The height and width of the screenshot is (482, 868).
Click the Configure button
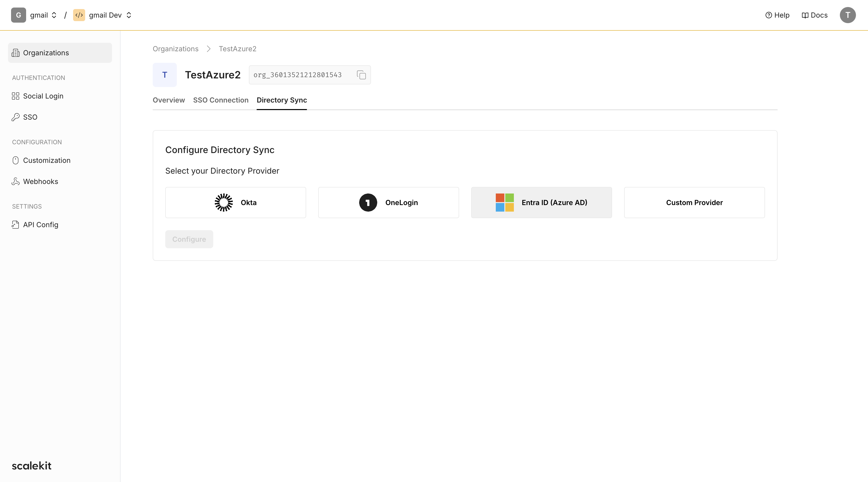189,239
